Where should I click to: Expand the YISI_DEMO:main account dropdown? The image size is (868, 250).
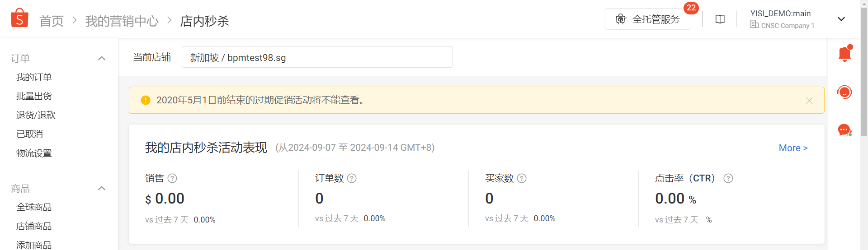pos(841,19)
